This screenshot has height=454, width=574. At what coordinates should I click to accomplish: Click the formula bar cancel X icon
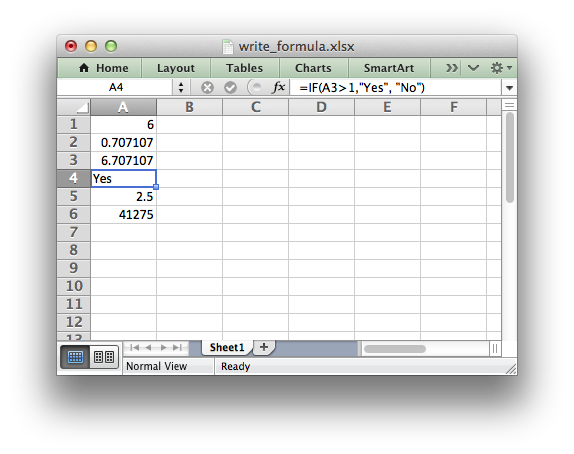click(207, 88)
